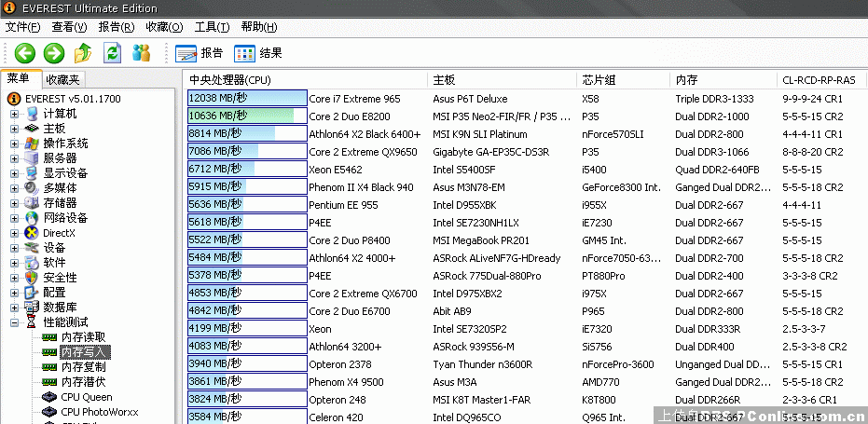Select the 多媒体 multimedia tree icon
The width and height of the screenshot is (868, 424).
tap(33, 188)
